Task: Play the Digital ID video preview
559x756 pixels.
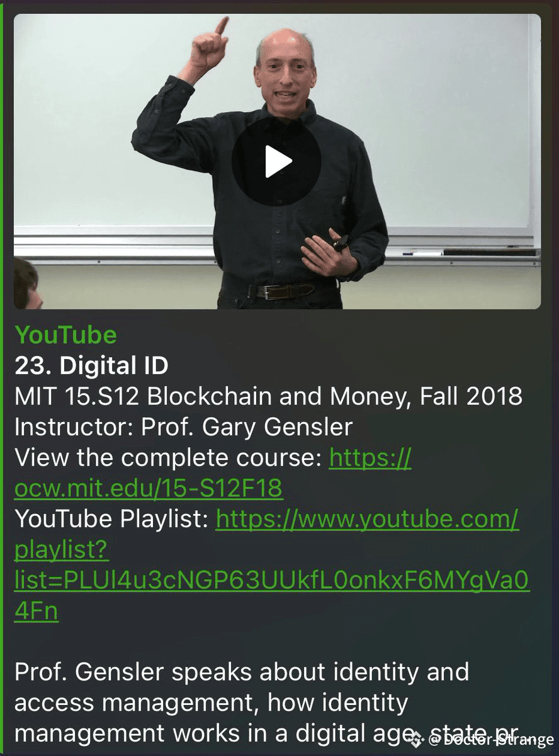Action: 276,161
